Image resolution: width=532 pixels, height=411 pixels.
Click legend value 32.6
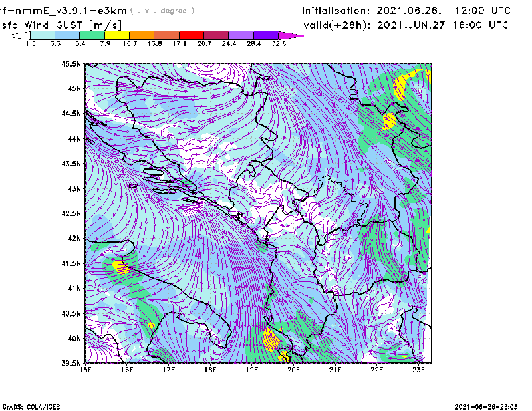point(279,43)
